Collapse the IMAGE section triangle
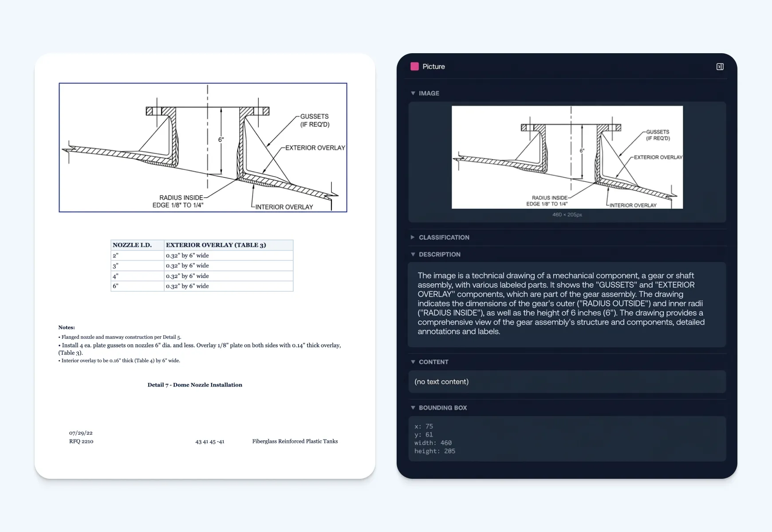This screenshot has width=772, height=532. click(413, 93)
